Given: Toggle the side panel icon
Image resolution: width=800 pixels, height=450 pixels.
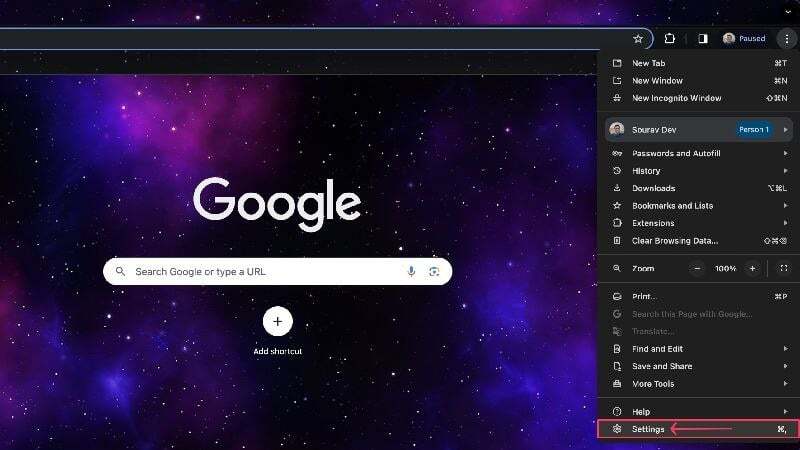Looking at the screenshot, I should pyautogui.click(x=703, y=38).
